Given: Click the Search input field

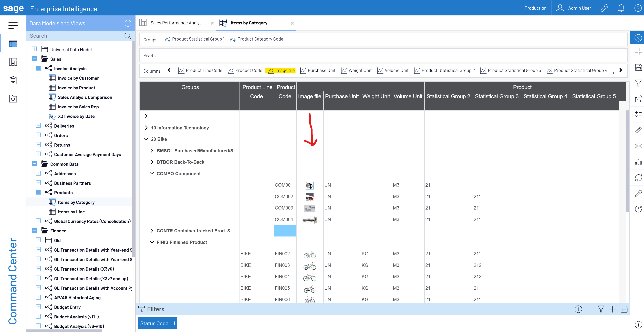Looking at the screenshot, I should coord(75,36).
